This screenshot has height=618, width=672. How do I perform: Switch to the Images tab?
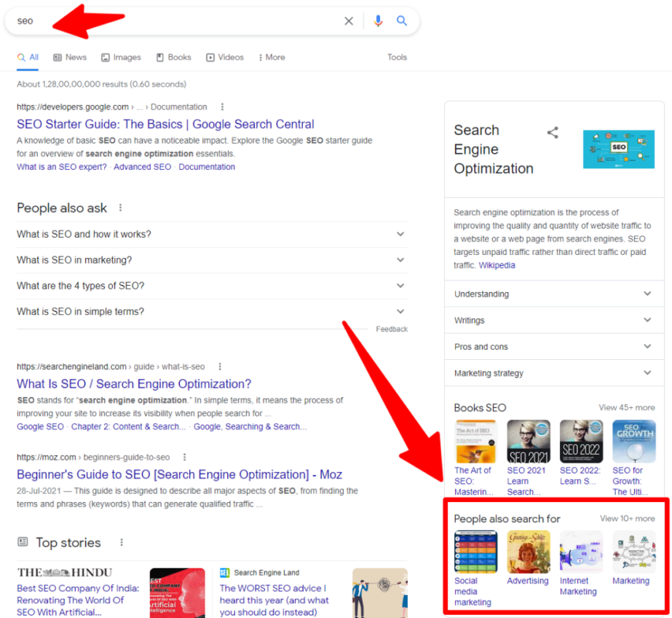click(120, 57)
